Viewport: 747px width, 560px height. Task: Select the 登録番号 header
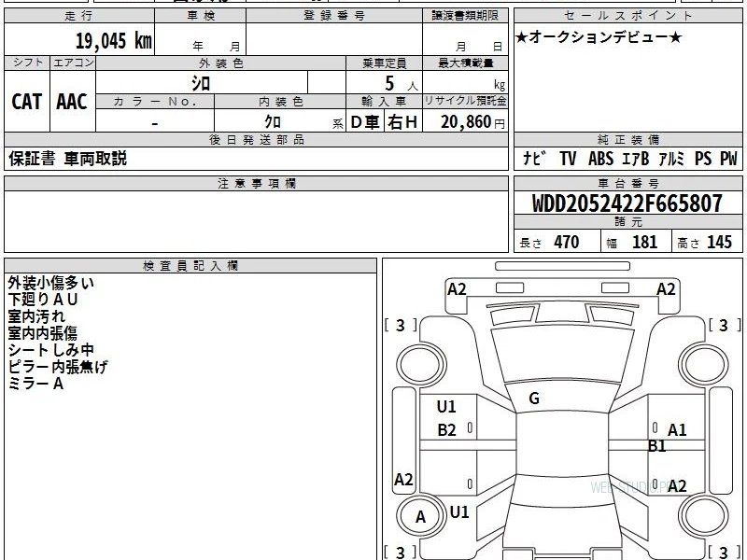(334, 16)
